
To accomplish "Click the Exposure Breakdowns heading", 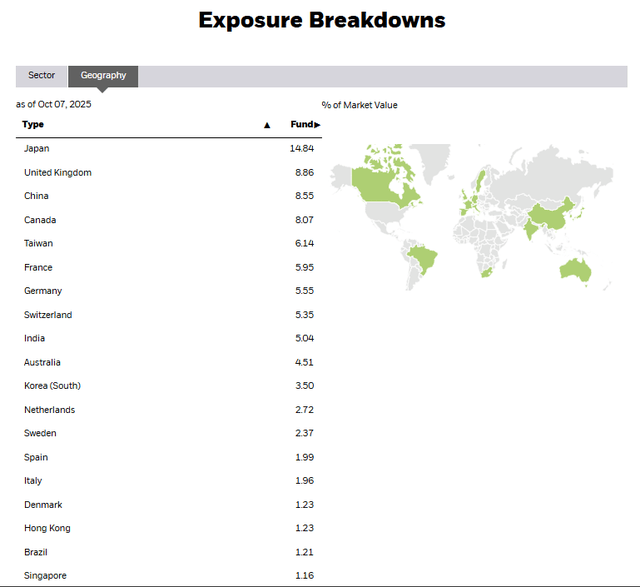I will point(322,20).
